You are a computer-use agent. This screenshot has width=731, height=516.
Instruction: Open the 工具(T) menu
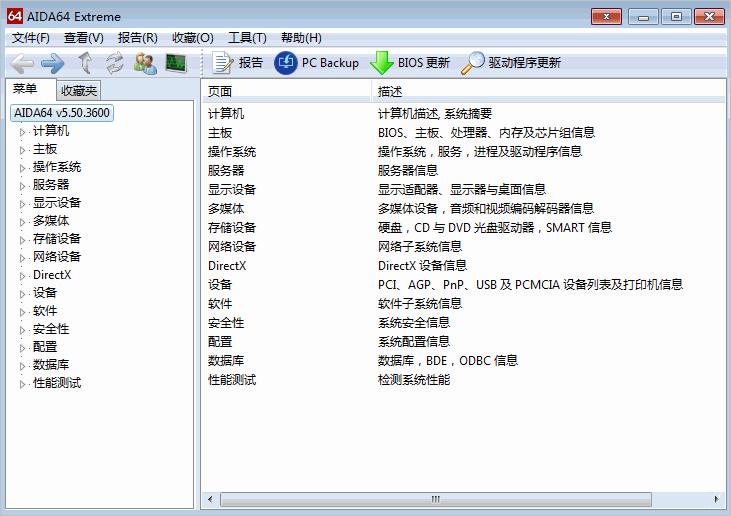click(x=247, y=38)
